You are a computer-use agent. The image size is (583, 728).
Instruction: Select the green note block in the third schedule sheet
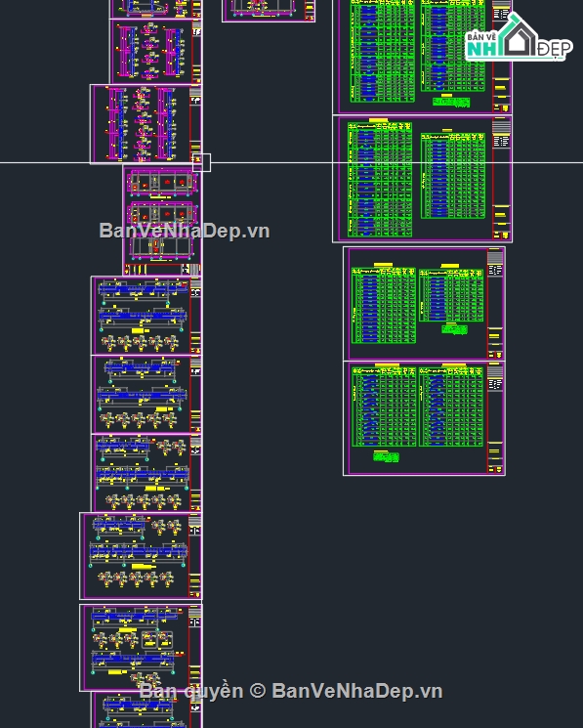[x=454, y=329]
